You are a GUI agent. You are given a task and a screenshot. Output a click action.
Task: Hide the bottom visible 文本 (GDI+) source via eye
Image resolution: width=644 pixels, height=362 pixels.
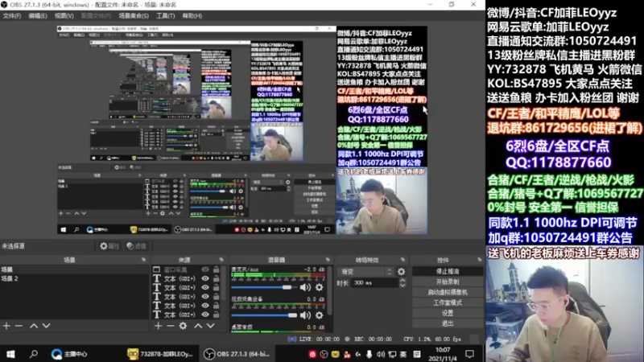(x=205, y=315)
